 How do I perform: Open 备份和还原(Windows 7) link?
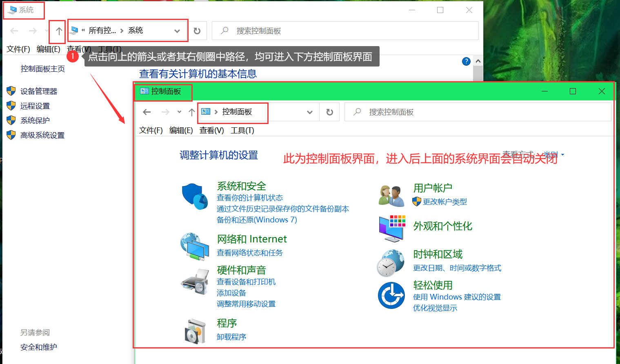257,220
